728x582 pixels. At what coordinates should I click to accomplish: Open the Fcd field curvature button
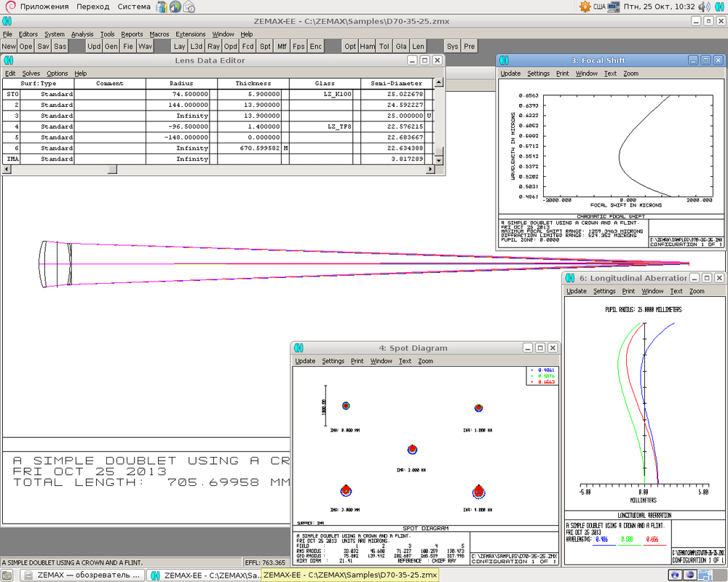click(x=248, y=46)
